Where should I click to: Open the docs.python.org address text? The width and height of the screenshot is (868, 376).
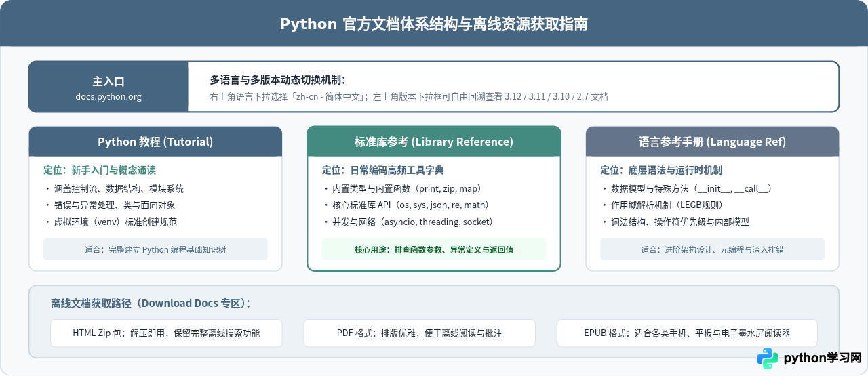click(108, 97)
